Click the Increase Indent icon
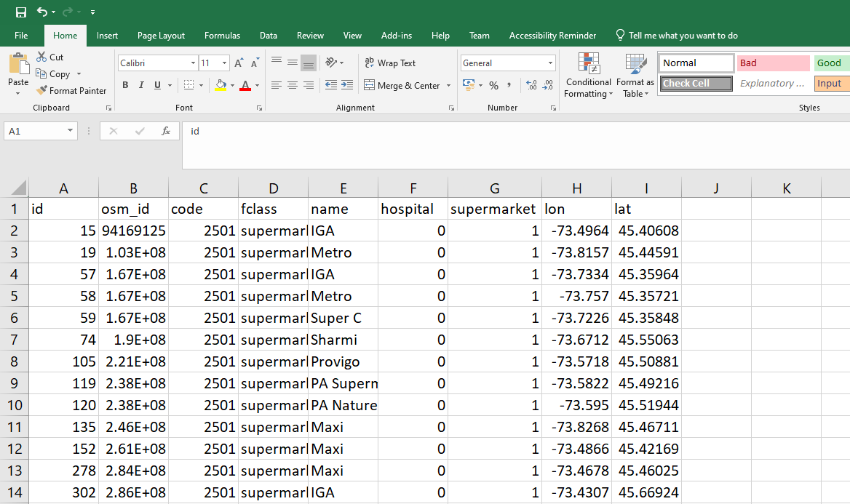 [x=347, y=86]
